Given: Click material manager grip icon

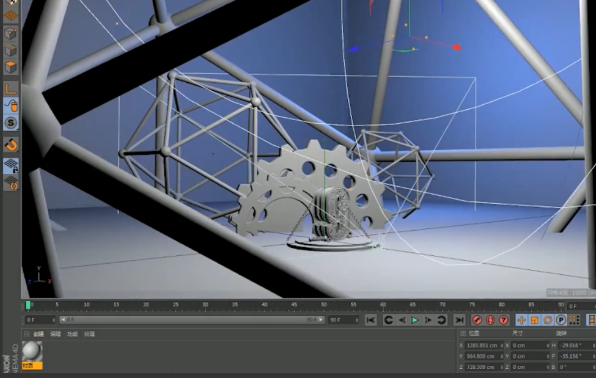Looking at the screenshot, I should point(26,334).
